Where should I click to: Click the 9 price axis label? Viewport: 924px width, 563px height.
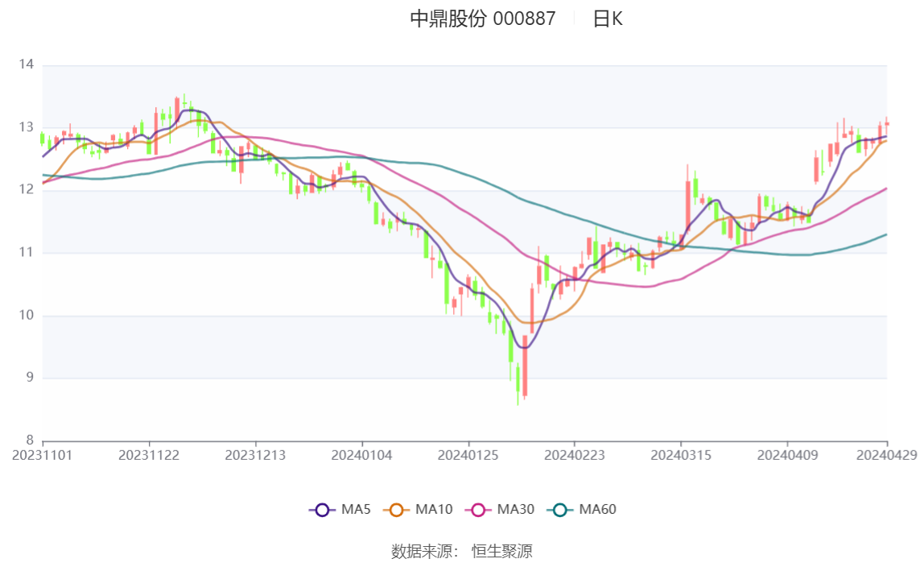pyautogui.click(x=30, y=377)
